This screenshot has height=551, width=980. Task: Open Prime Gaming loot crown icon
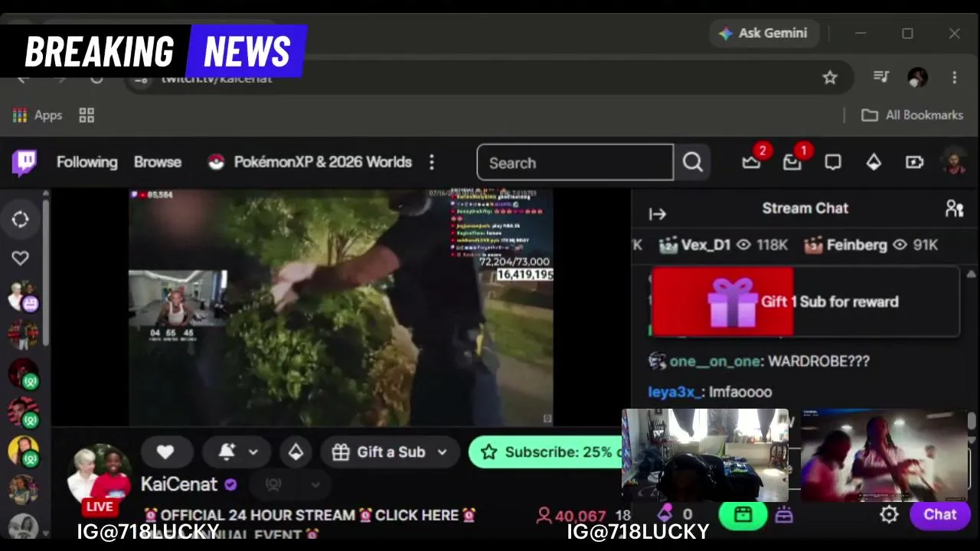751,162
